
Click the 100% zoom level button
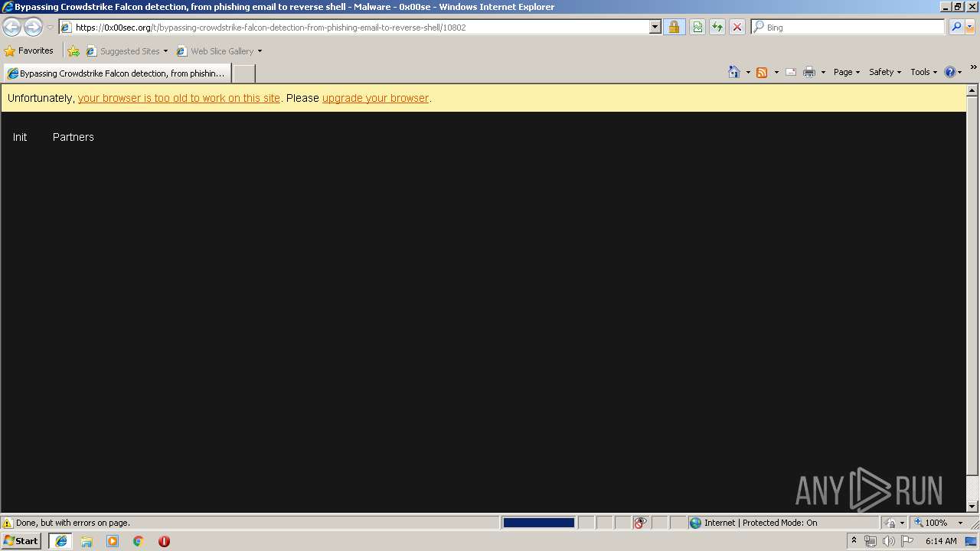[931, 523]
